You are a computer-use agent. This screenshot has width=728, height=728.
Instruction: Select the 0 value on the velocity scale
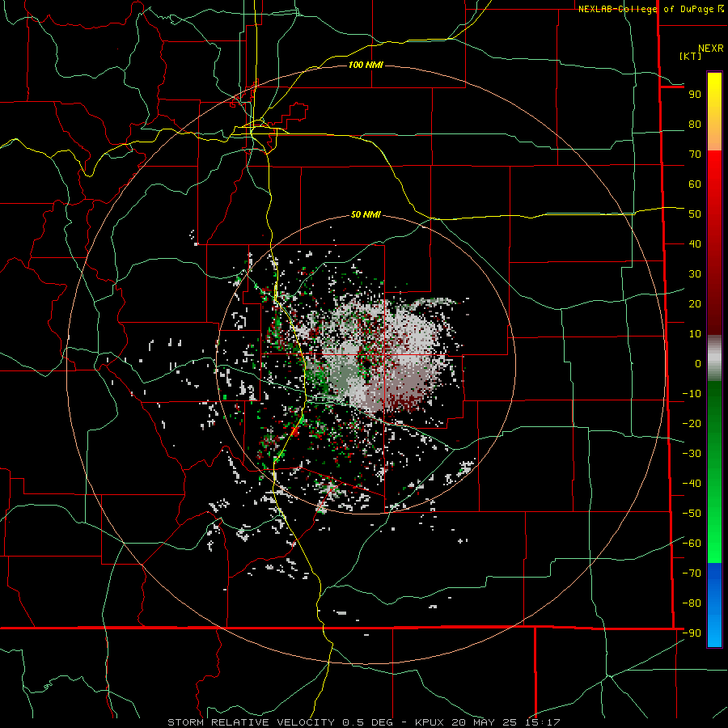tap(698, 364)
